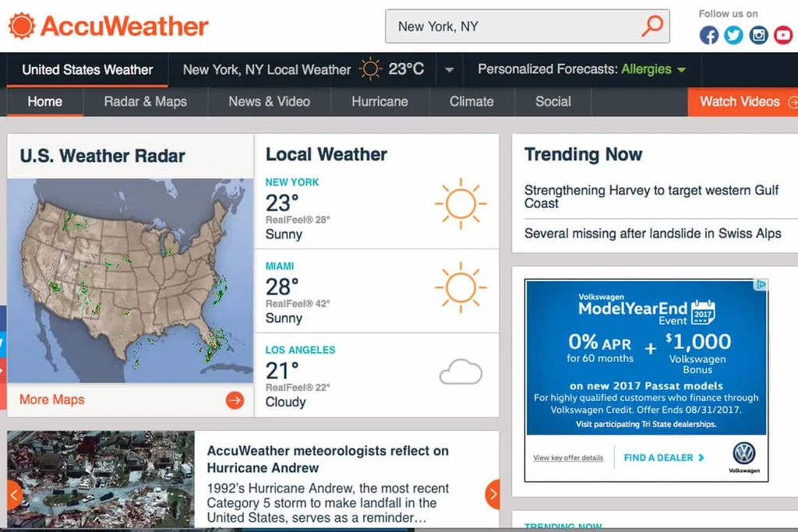798x532 pixels.
Task: Click the AdChoices icon on Volkswagen ad
Action: click(761, 284)
